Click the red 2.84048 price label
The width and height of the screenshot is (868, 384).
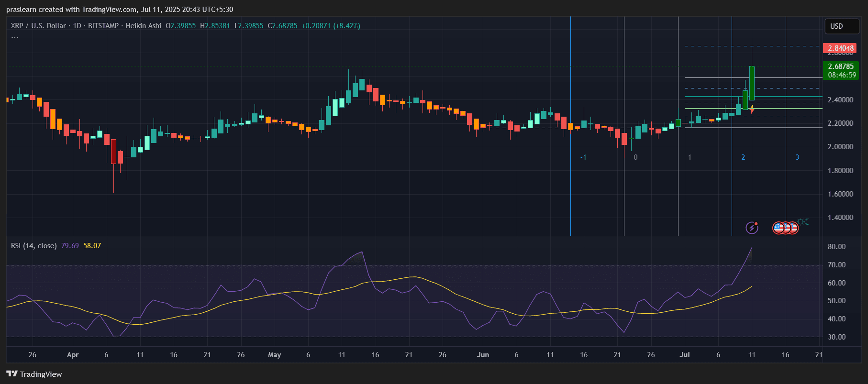tap(840, 48)
